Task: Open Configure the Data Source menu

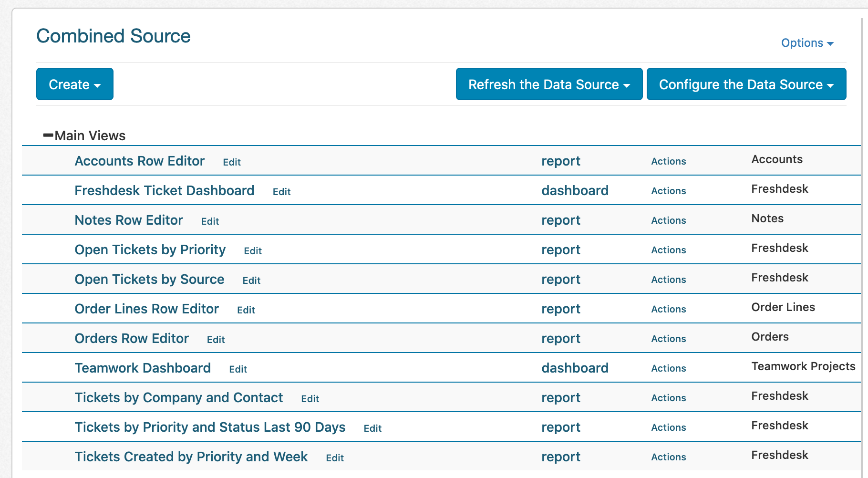Action: point(746,84)
